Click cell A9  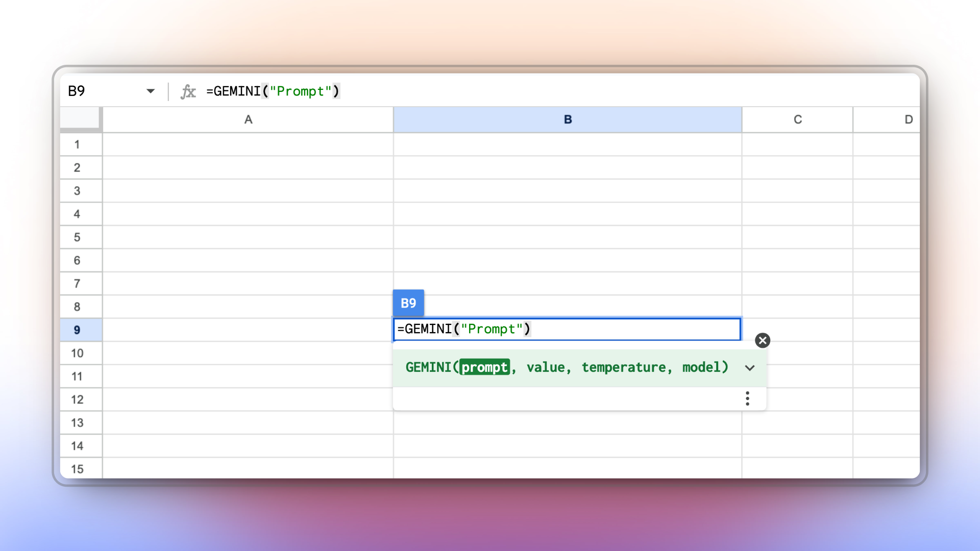point(248,330)
